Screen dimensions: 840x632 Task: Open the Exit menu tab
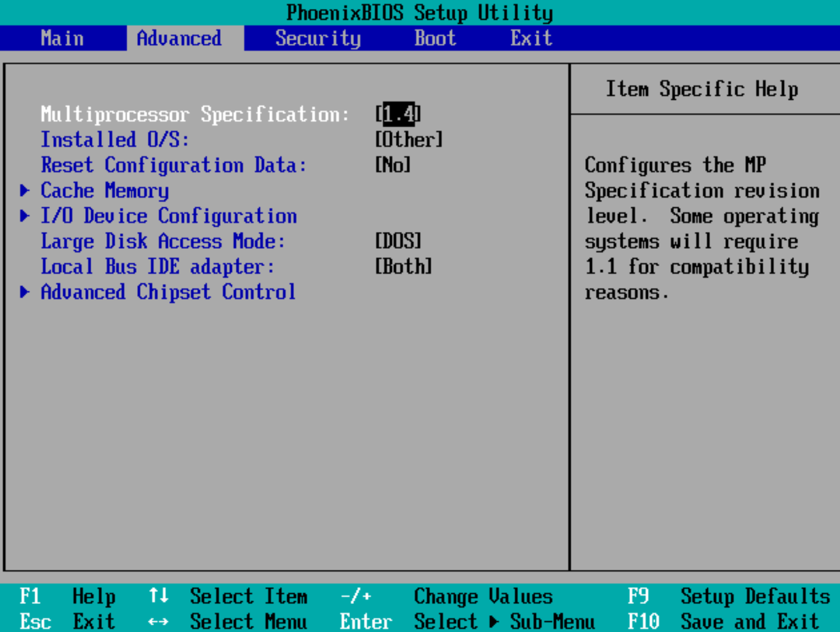[531, 38]
